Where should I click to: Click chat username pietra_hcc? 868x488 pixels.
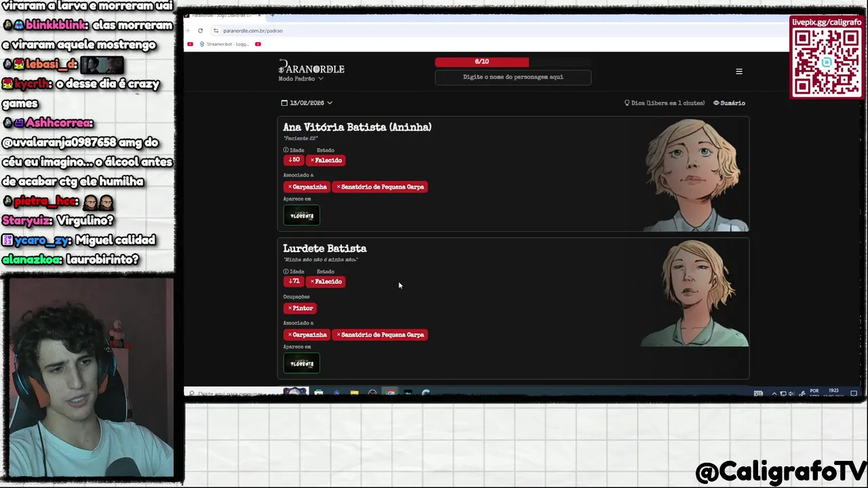click(x=45, y=201)
